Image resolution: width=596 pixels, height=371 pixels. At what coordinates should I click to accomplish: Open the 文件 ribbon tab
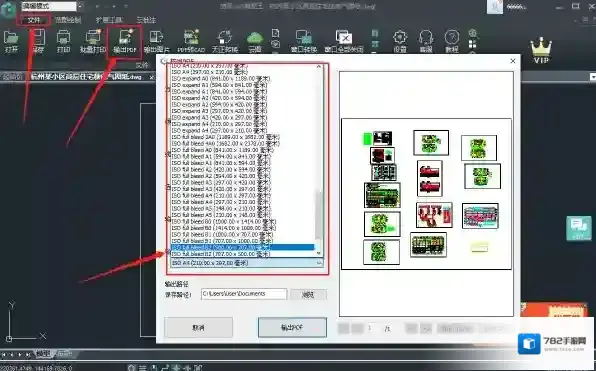coord(34,20)
